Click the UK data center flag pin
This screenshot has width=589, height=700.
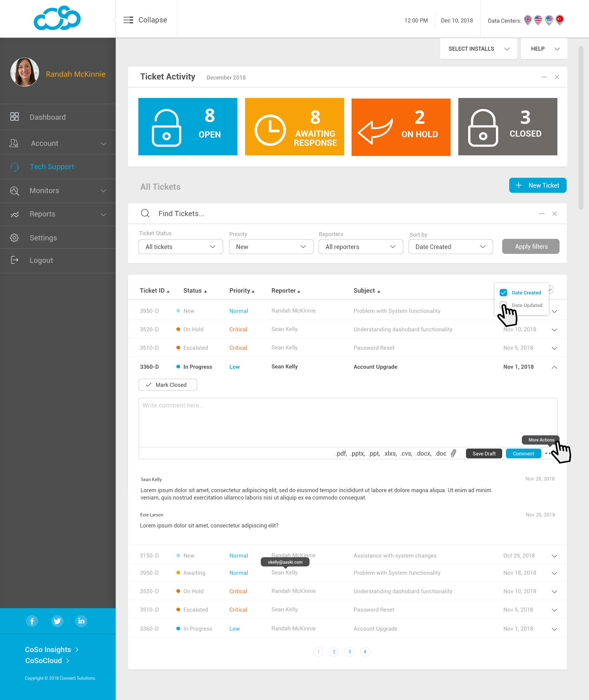(528, 20)
